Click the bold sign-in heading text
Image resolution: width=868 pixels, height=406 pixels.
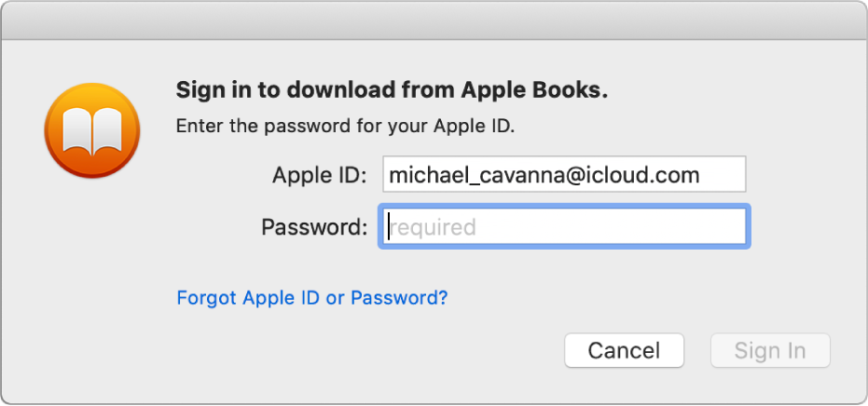[392, 91]
